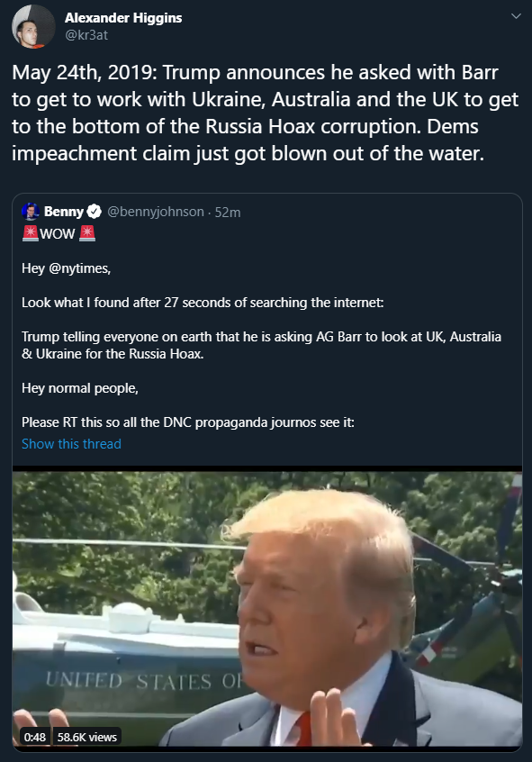Image resolution: width=532 pixels, height=762 pixels.
Task: Click Show this thread link
Action: [x=71, y=444]
